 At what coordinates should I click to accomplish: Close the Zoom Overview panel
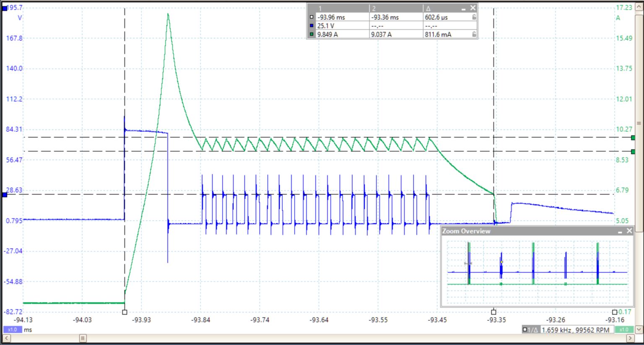coord(629,231)
